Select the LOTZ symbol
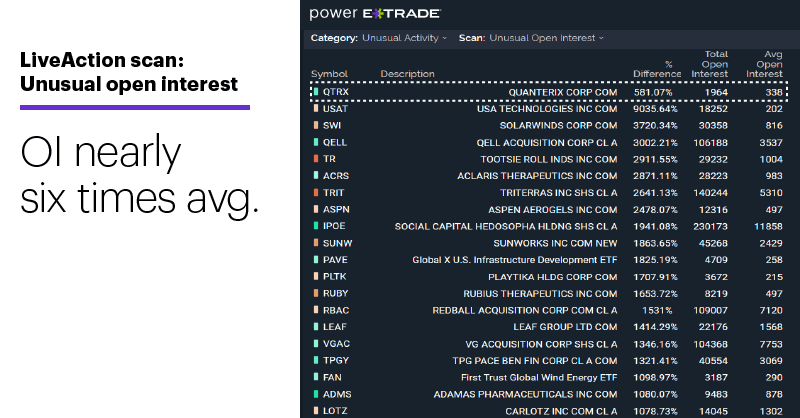 [x=335, y=411]
